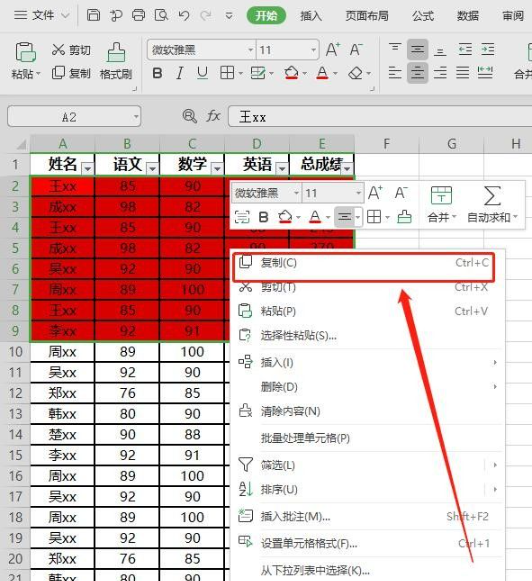Click the Format Painter brush icon

(116, 52)
